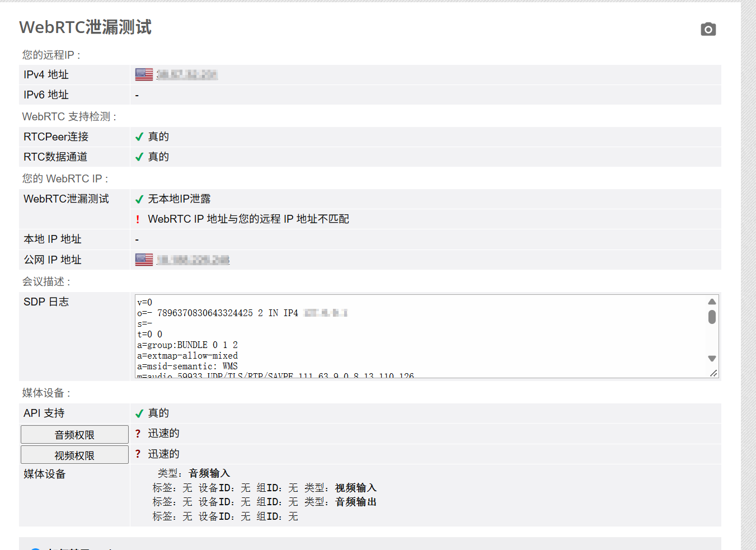Click the 视频输入 device type text
The width and height of the screenshot is (756, 550).
click(x=356, y=488)
